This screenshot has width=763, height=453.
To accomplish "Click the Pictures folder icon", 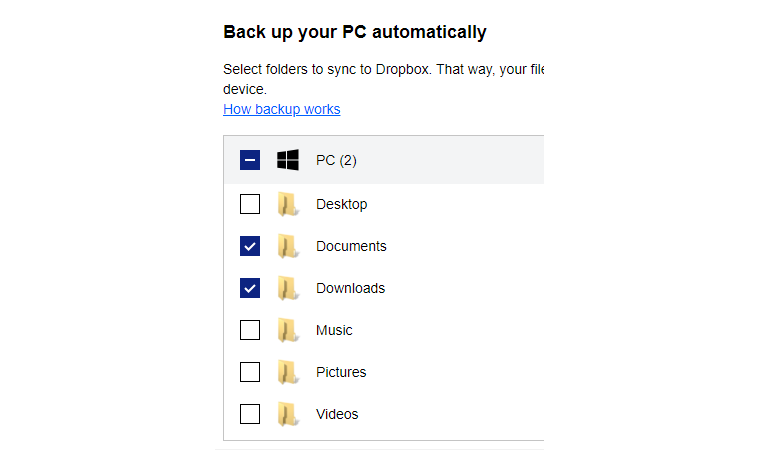I will point(288,372).
